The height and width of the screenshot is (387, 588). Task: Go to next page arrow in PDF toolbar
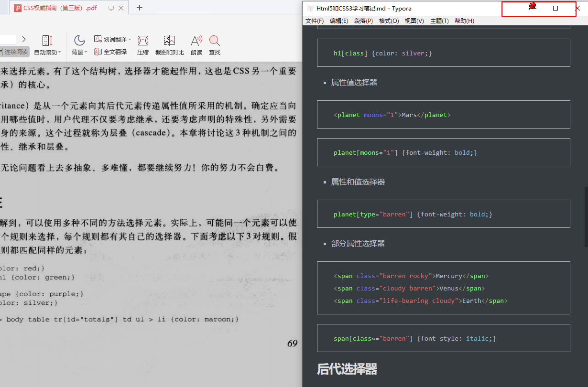(x=24, y=39)
